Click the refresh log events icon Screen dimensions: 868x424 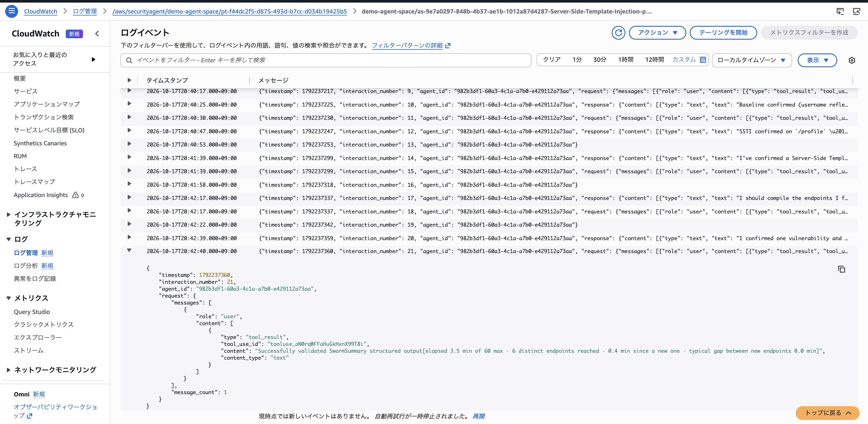pos(618,33)
